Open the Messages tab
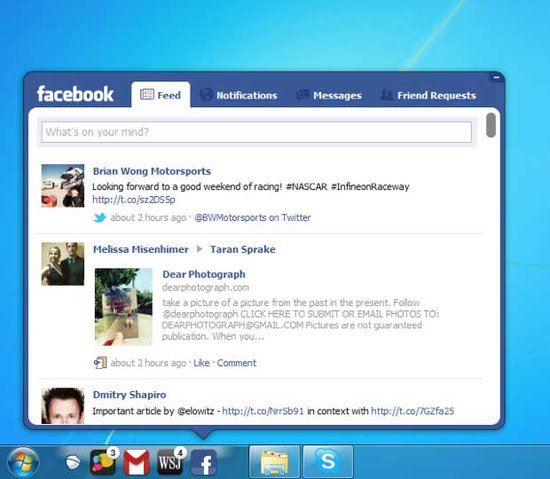550x479 pixels. tap(329, 95)
